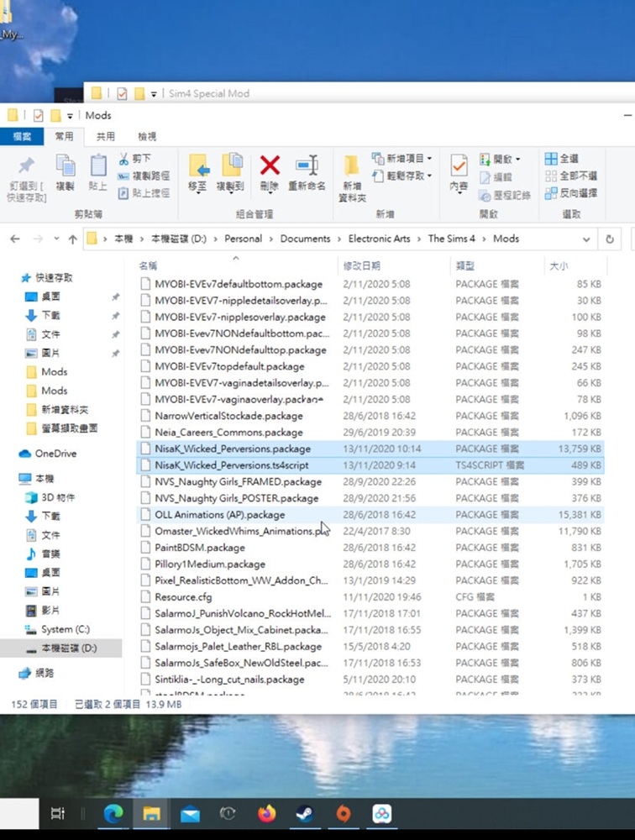Click the Pin to Quick Access icon
The height and width of the screenshot is (840, 635).
tap(26, 166)
